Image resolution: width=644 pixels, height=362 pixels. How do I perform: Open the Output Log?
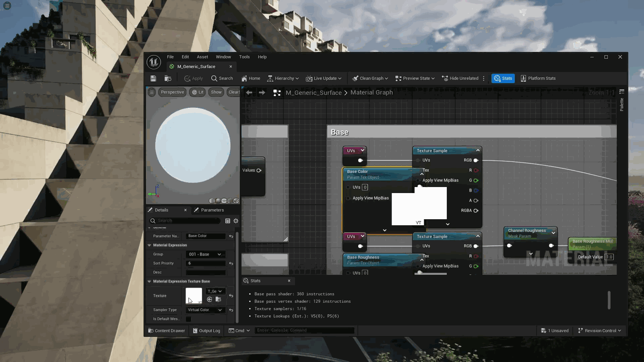[206, 331]
